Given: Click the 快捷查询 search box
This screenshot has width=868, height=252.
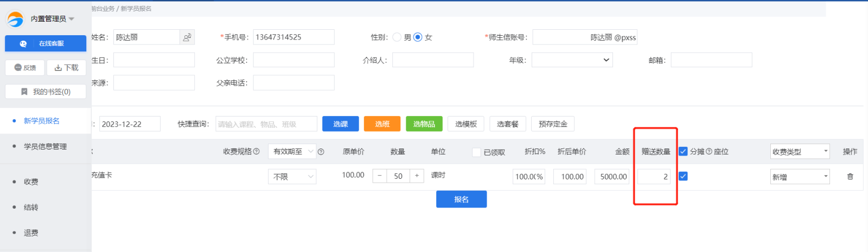Looking at the screenshot, I should (x=266, y=124).
